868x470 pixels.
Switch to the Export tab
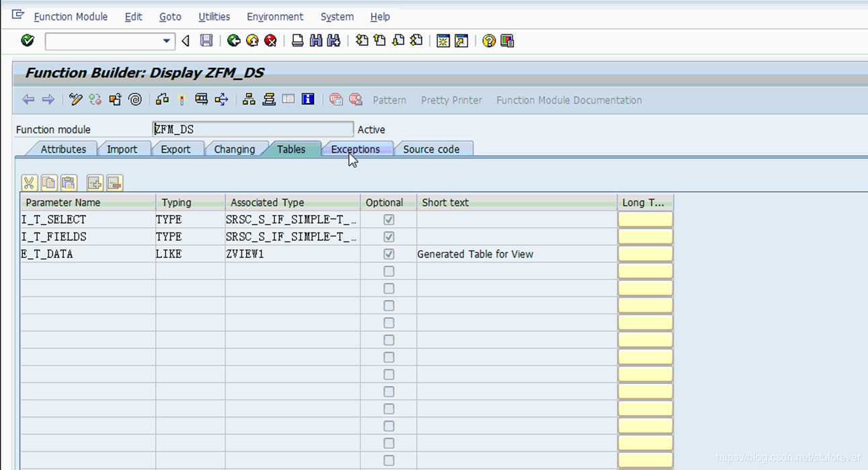pyautogui.click(x=175, y=149)
